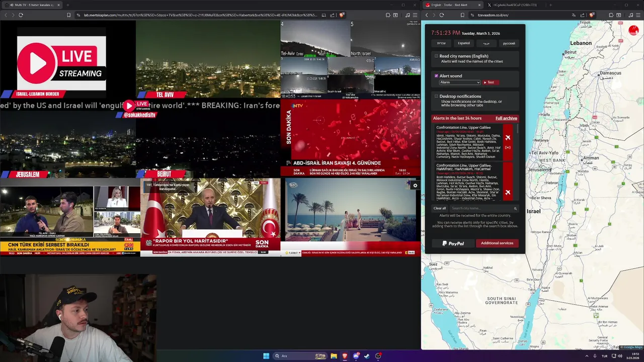Select the Israel-Lebanon Border live stream tile

pos(68,59)
